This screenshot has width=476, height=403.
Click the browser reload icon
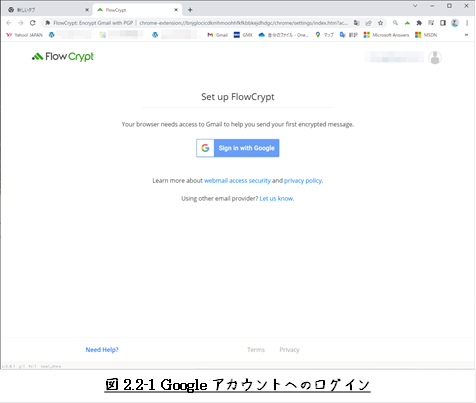32,23
